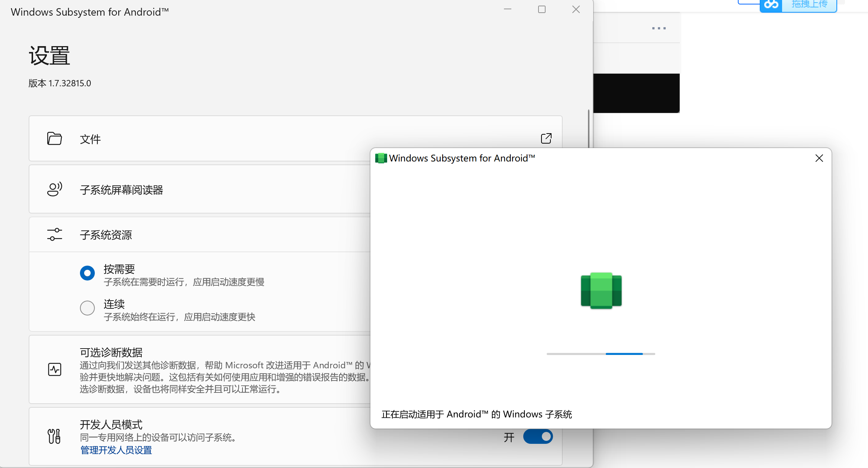Click the 子系统资源 sliders icon

tap(54, 234)
